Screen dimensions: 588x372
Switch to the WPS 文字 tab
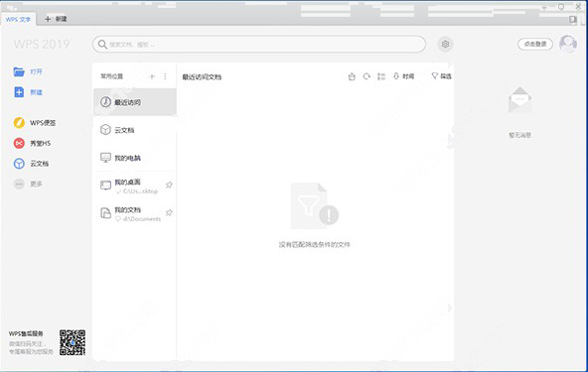[x=18, y=19]
